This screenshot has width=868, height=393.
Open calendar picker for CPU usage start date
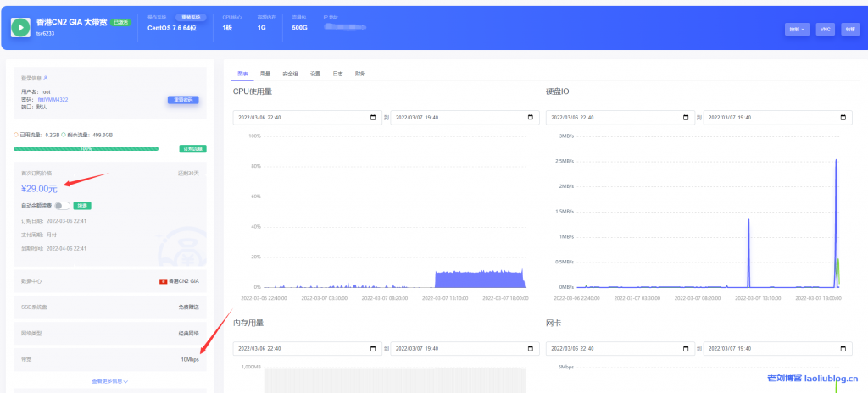click(372, 117)
